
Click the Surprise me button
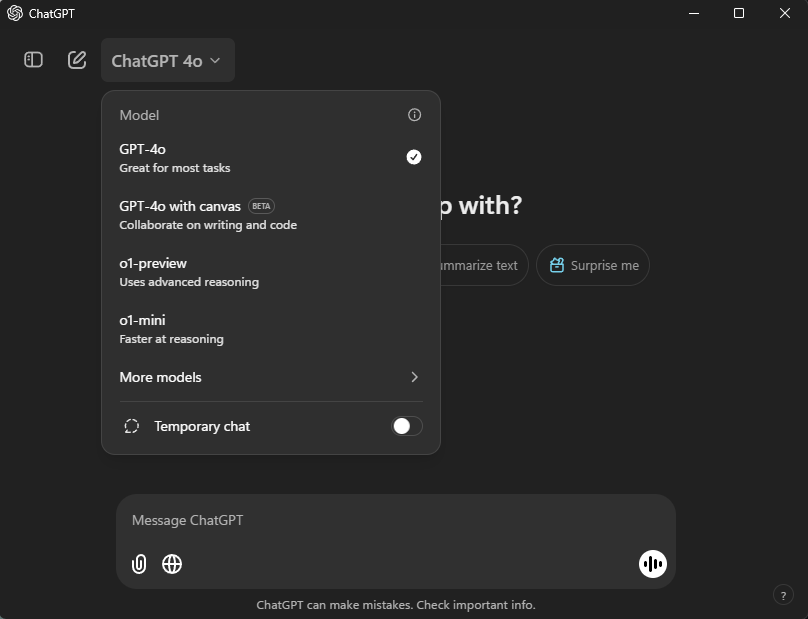(593, 265)
